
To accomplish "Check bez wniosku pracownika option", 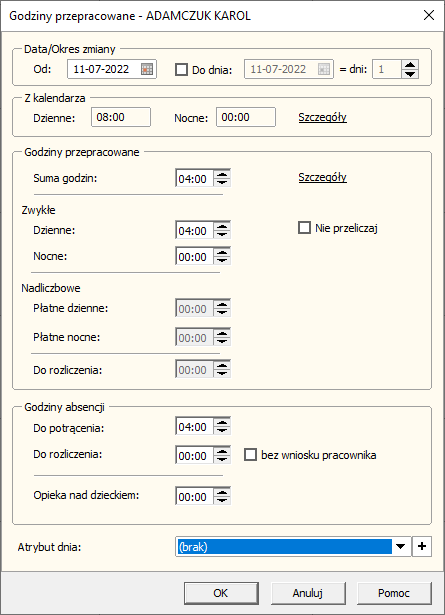I will pyautogui.click(x=250, y=455).
